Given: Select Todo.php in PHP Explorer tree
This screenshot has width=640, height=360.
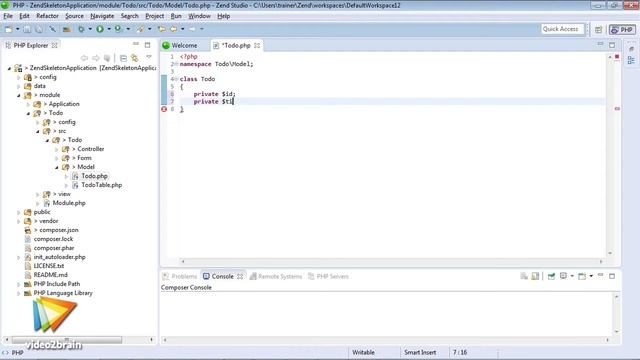Looking at the screenshot, I should click(x=94, y=176).
